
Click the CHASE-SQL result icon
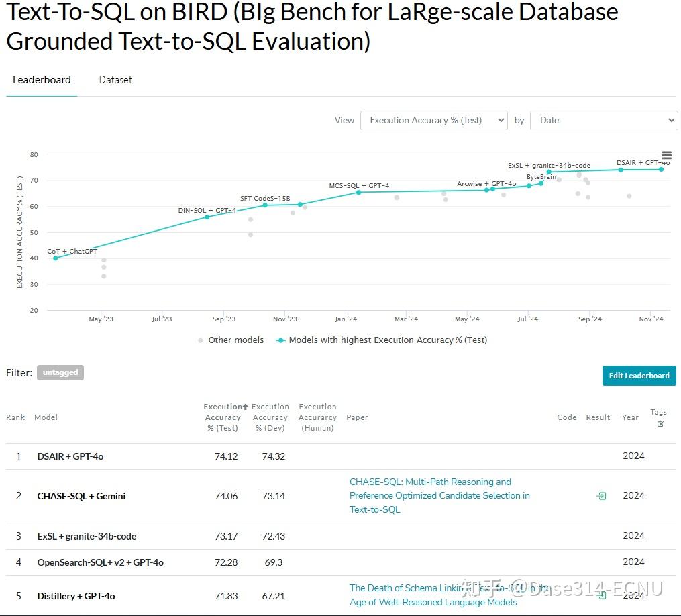pos(601,496)
